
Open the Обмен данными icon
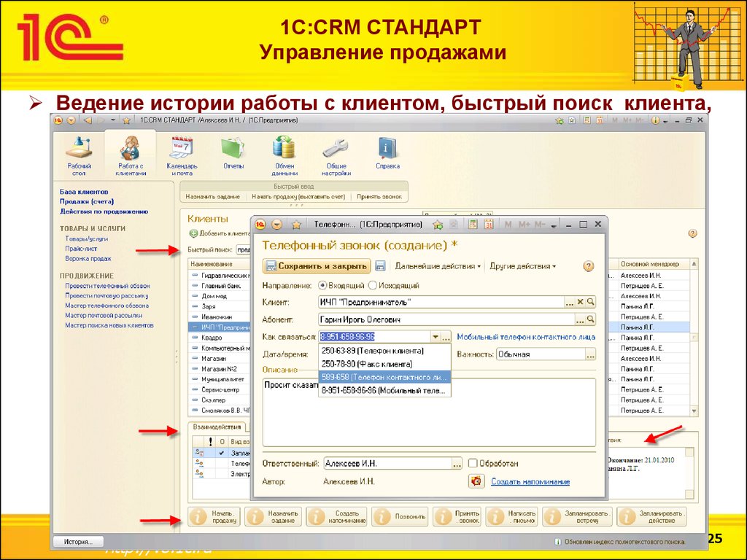tap(284, 149)
